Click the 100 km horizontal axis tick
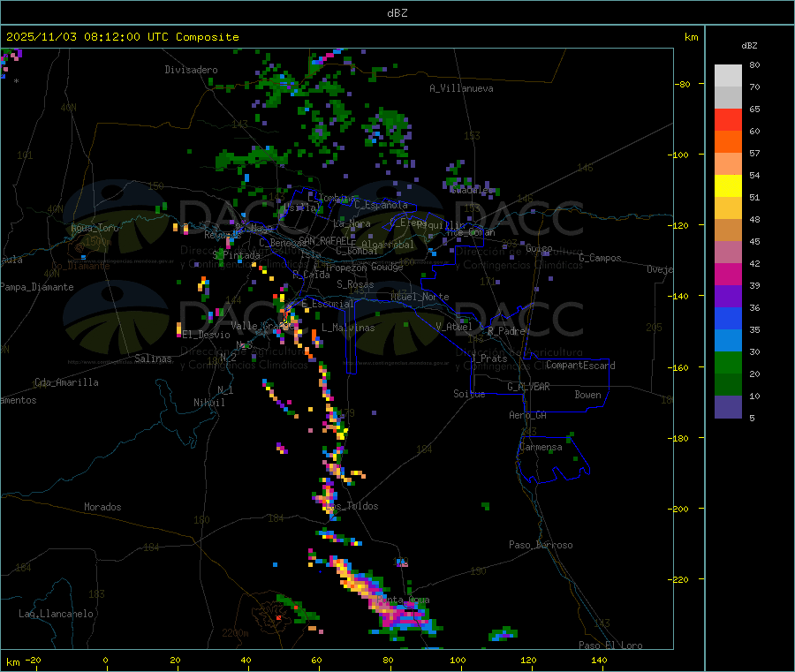 click(458, 660)
